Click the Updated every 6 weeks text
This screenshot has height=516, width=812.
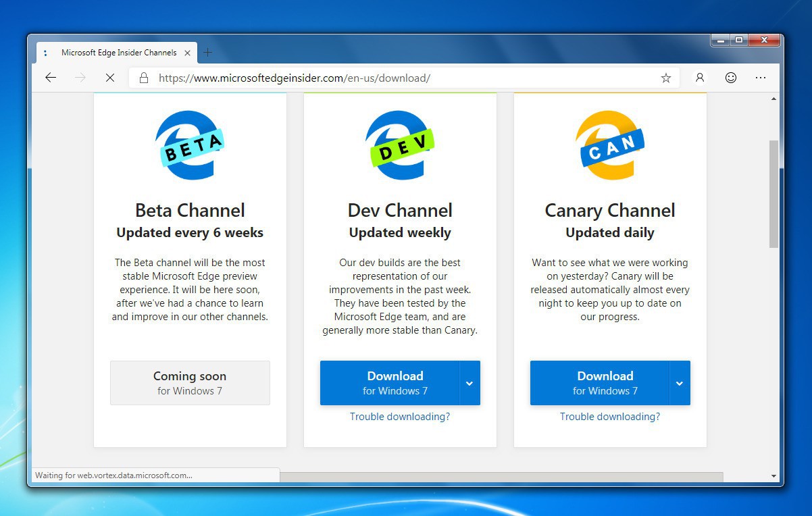(190, 232)
